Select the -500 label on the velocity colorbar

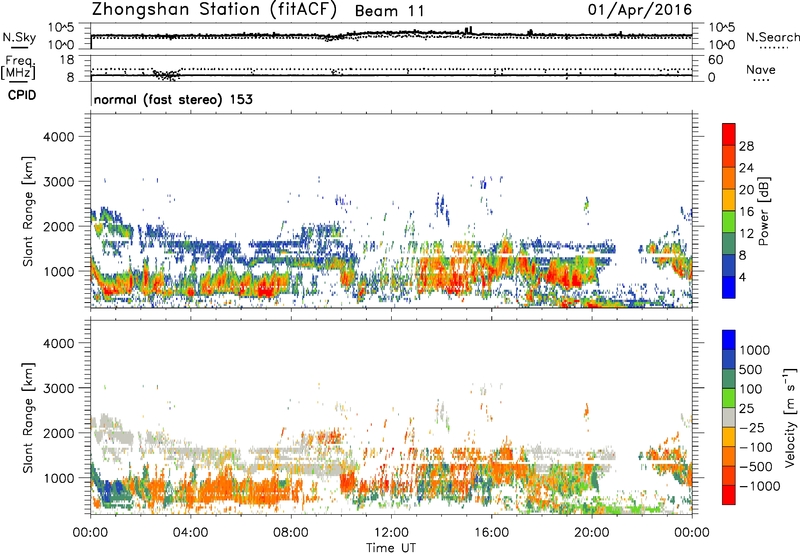(756, 467)
